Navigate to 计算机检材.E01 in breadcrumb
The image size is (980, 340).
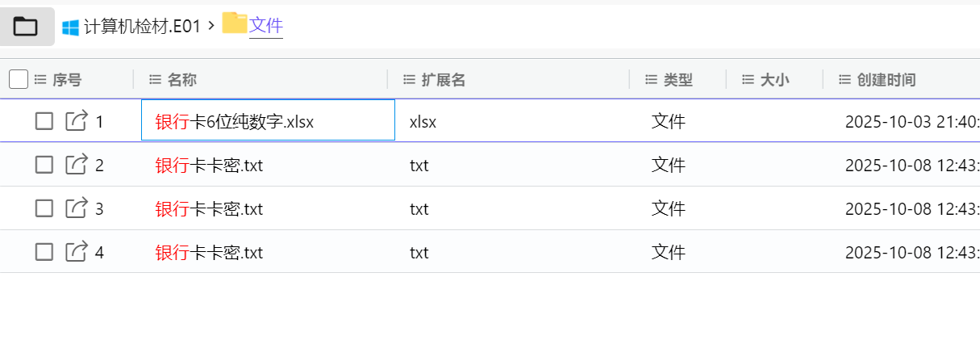pos(141,27)
